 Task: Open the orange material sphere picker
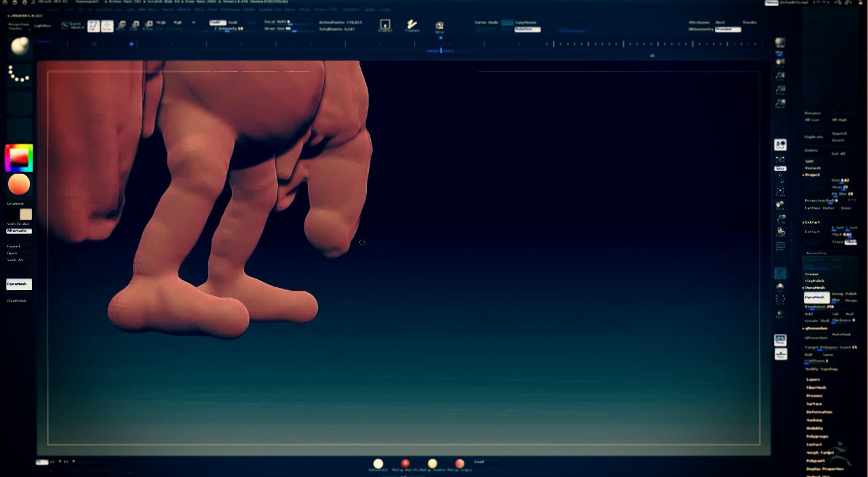click(x=19, y=184)
